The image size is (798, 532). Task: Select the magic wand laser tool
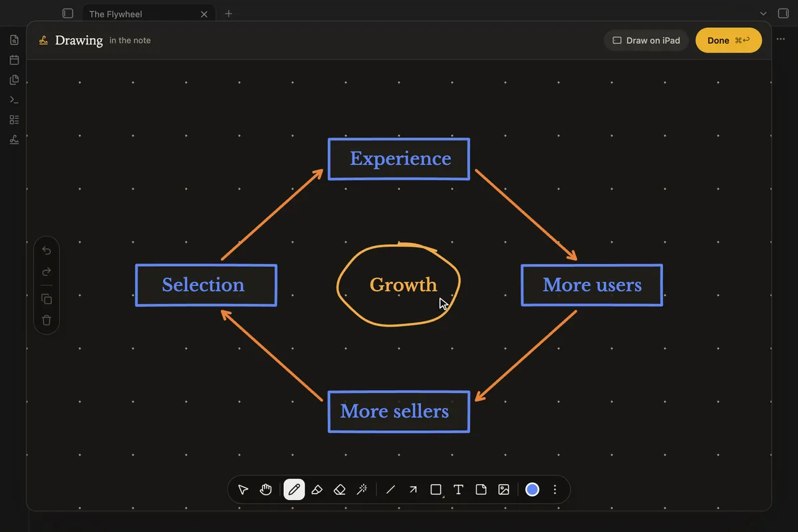362,489
